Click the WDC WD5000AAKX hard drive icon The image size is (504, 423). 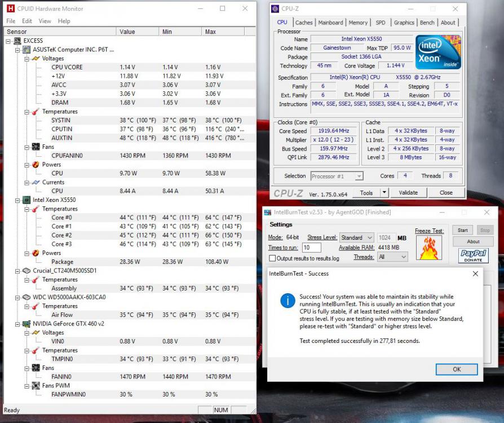point(26,297)
